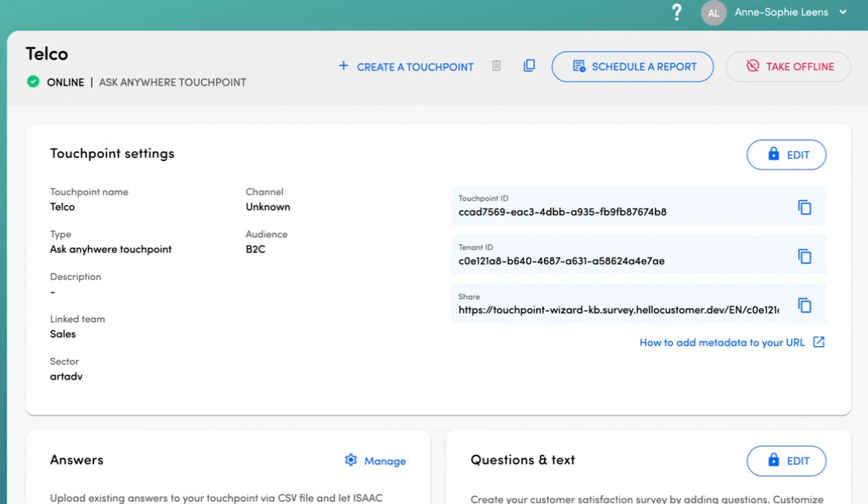The image size is (868, 504).
Task: Click the trash delete touchpoint icon
Action: click(497, 66)
